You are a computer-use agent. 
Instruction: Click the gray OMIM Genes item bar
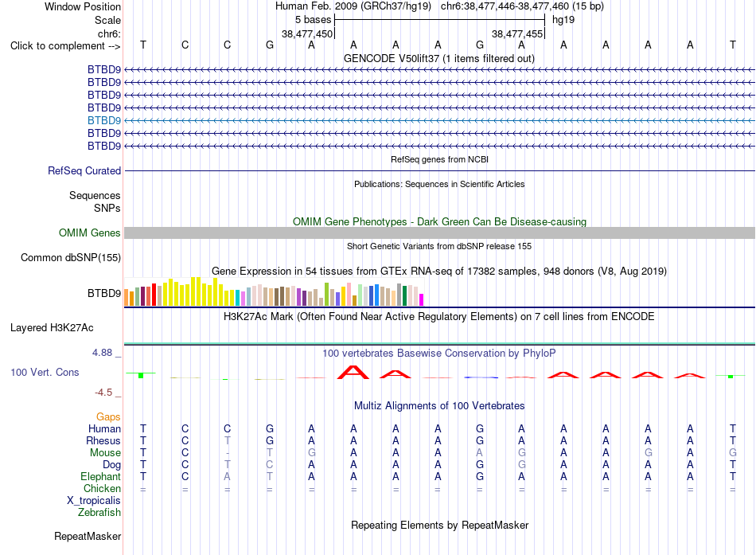pyautogui.click(x=439, y=233)
